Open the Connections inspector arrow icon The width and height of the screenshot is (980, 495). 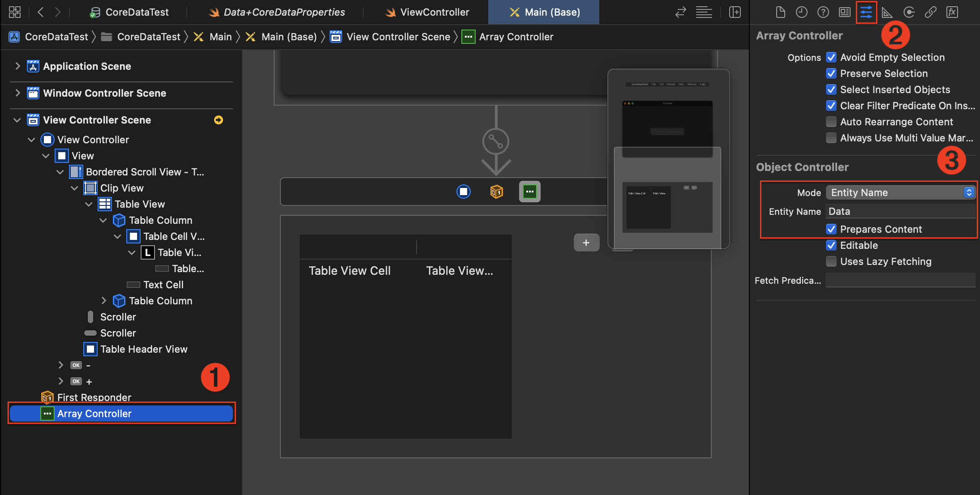point(909,12)
